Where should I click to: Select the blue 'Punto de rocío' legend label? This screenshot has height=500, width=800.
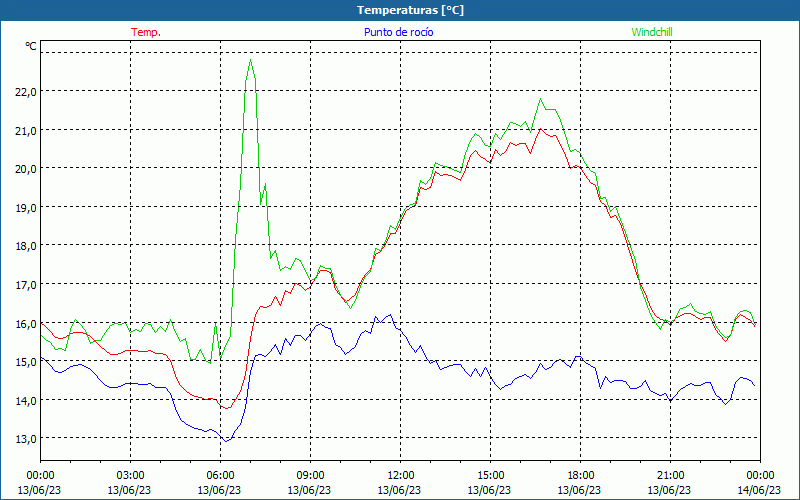click(398, 32)
